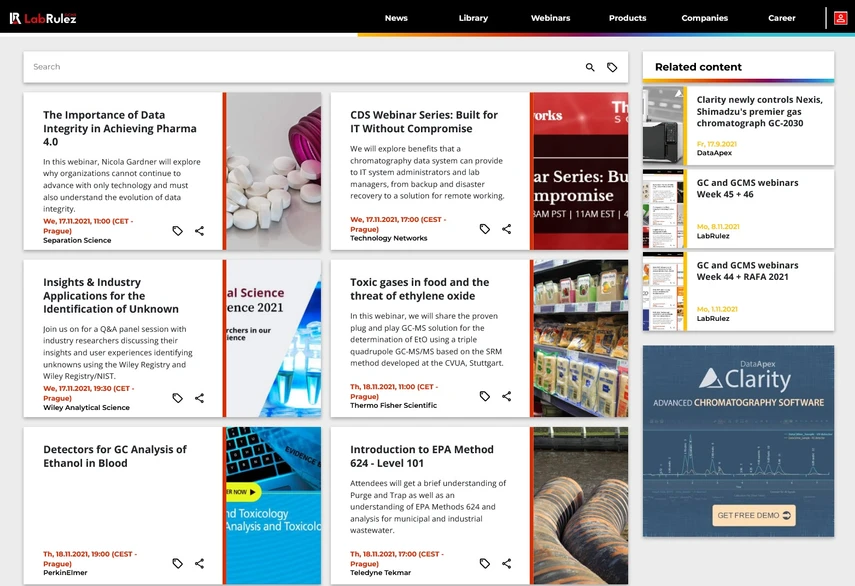Tag the Data Integrity Pharma 4.0 webinar
The width and height of the screenshot is (855, 586).
(x=177, y=231)
